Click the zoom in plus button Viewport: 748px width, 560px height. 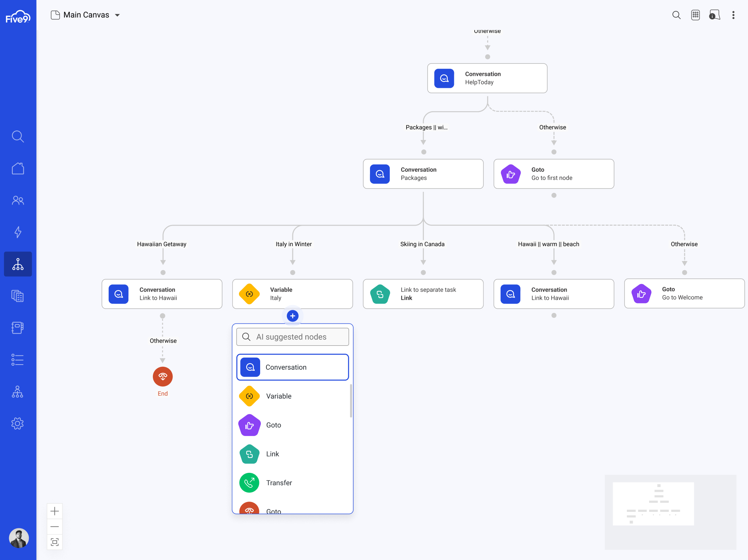[55, 511]
